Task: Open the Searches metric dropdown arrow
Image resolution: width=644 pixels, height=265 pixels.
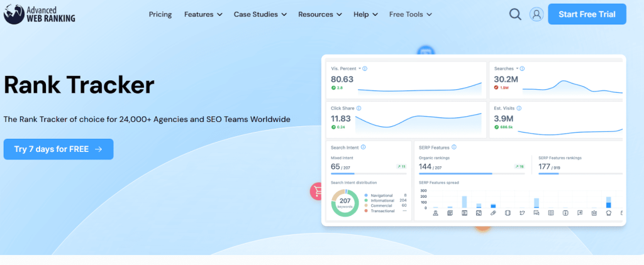Action: 517,68
